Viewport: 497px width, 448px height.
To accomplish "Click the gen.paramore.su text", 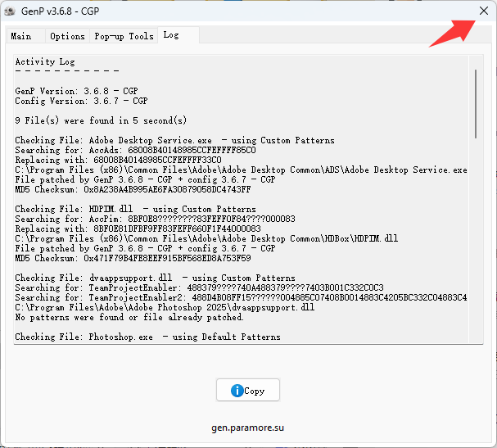I will click(x=247, y=428).
